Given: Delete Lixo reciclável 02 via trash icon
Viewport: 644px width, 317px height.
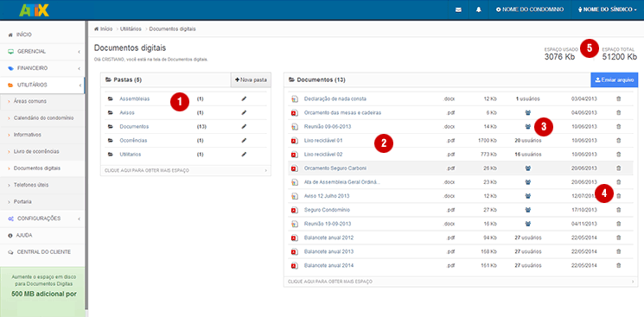Looking at the screenshot, I should coord(619,155).
